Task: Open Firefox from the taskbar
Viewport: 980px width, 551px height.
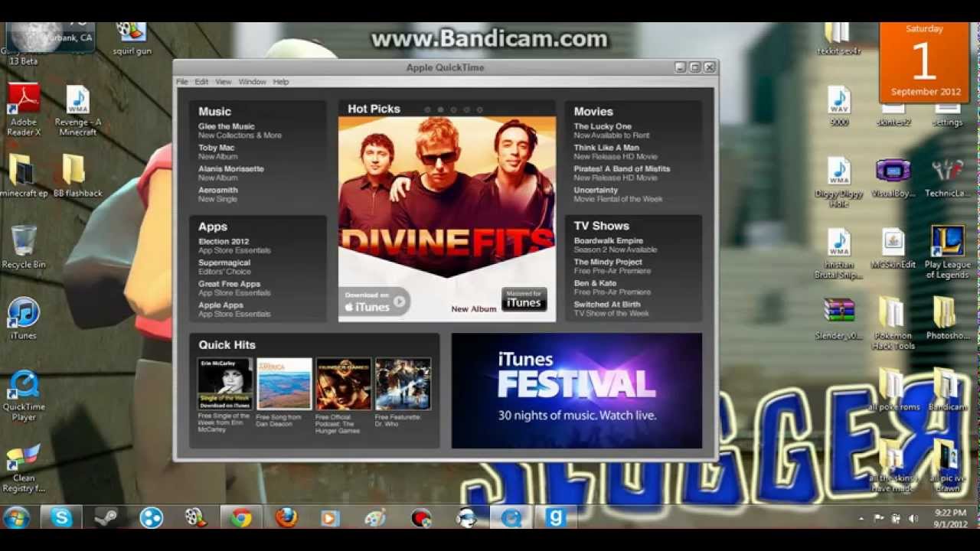Action: 286,518
